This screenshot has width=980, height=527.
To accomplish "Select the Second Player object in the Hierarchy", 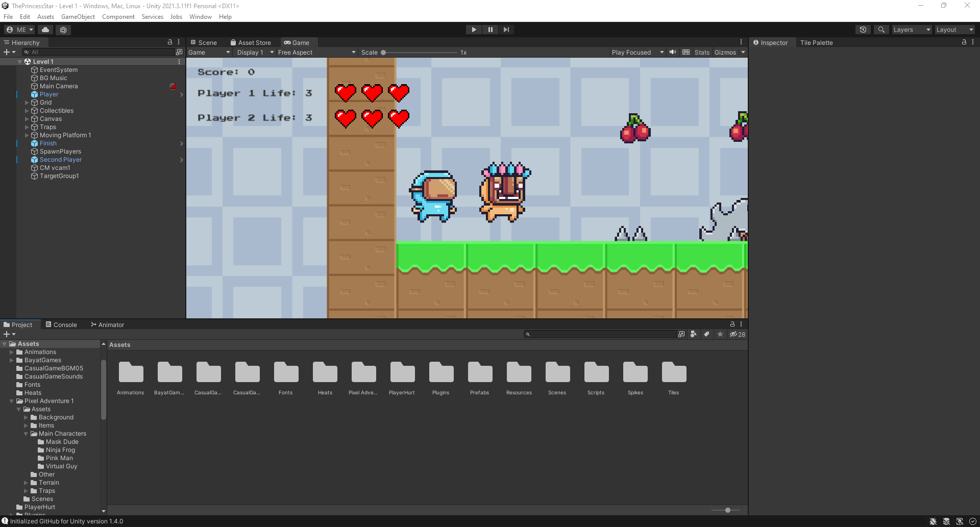I will point(61,160).
